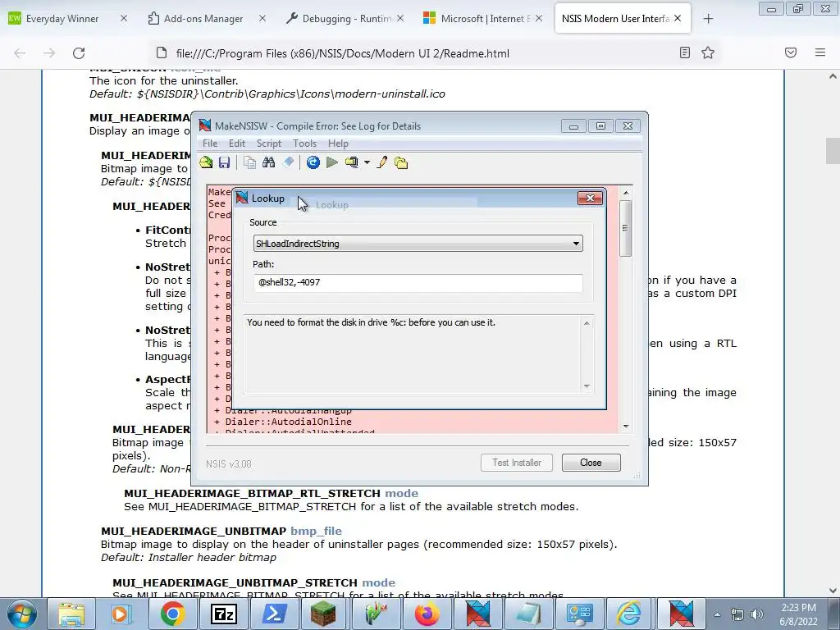Screen dimensions: 840x630
Task: Switch to the Everyday Winner browser tab
Action: click(x=62, y=19)
